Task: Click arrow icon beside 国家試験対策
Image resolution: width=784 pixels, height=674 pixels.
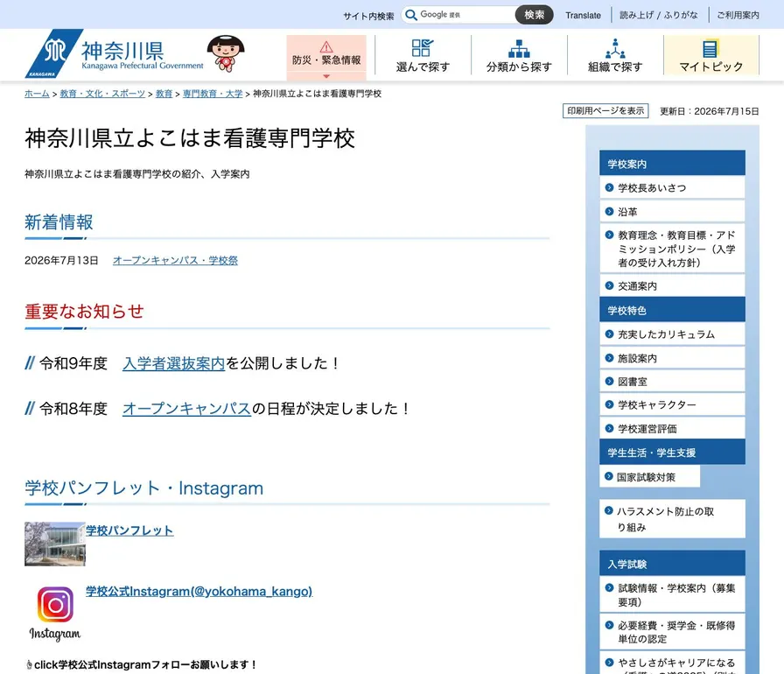Action: 608,476
